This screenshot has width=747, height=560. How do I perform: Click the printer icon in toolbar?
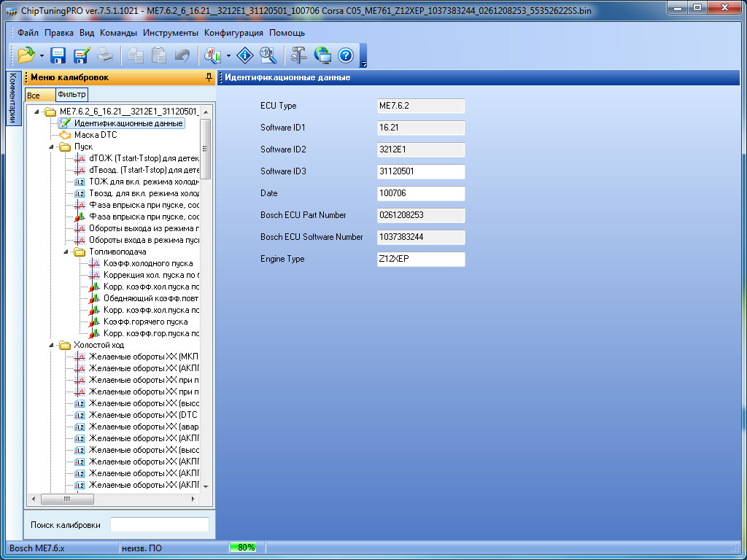pos(105,55)
